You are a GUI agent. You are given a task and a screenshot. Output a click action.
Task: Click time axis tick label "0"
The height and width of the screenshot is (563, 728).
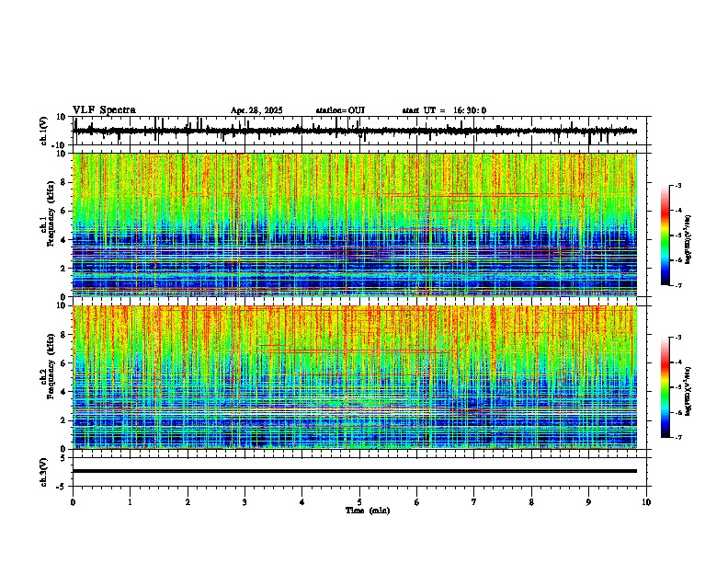[x=73, y=502]
